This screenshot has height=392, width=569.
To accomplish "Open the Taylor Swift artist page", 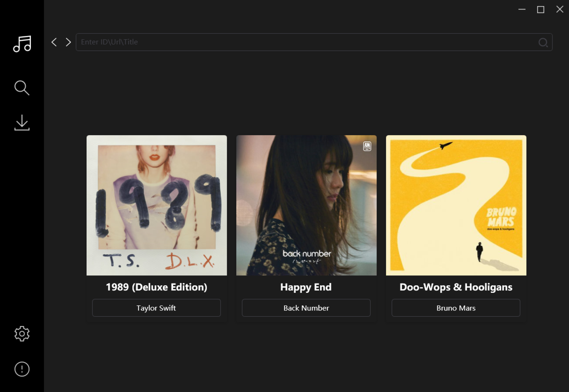I will tap(156, 308).
